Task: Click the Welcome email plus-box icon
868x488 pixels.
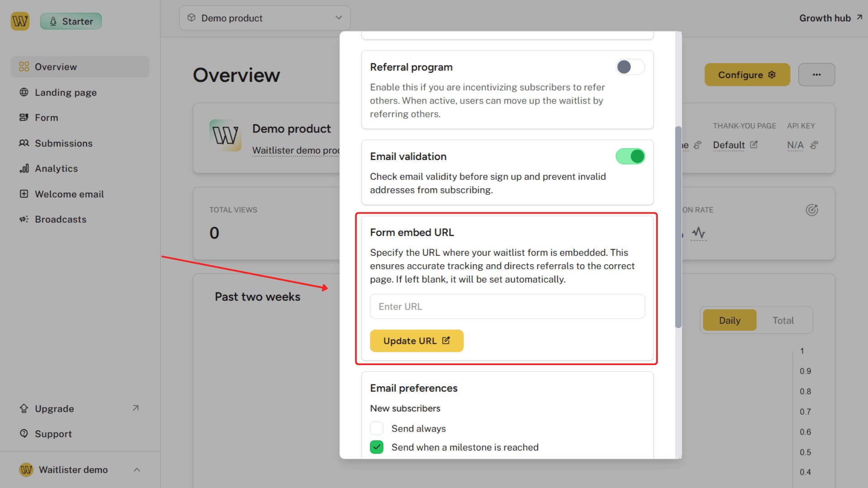Action: [24, 194]
